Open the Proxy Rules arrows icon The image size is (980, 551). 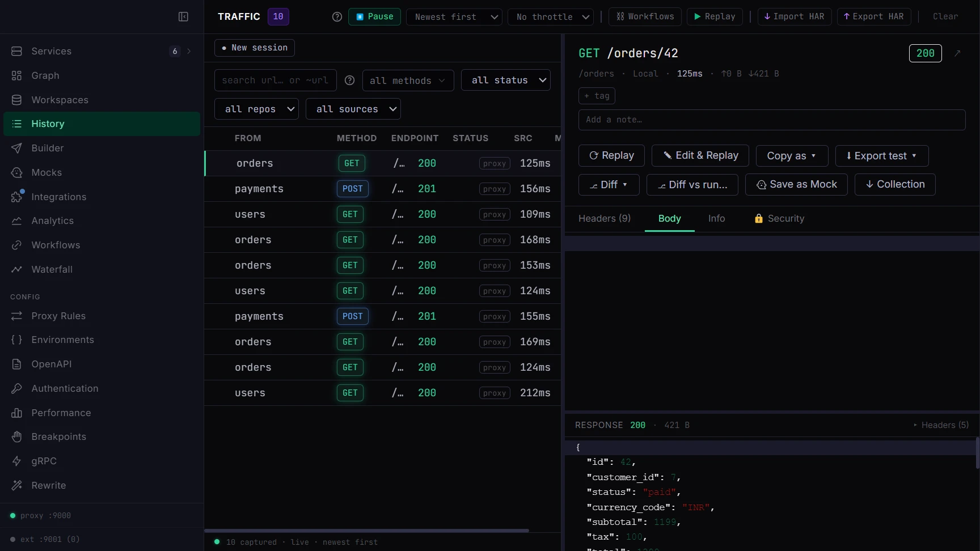coord(16,316)
